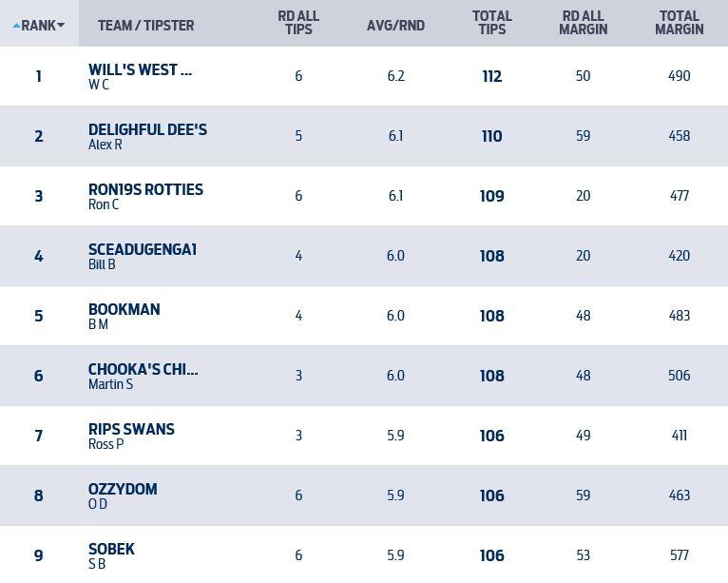Sort by the TOTAL TIPS column header
728x583 pixels.
coord(491,23)
